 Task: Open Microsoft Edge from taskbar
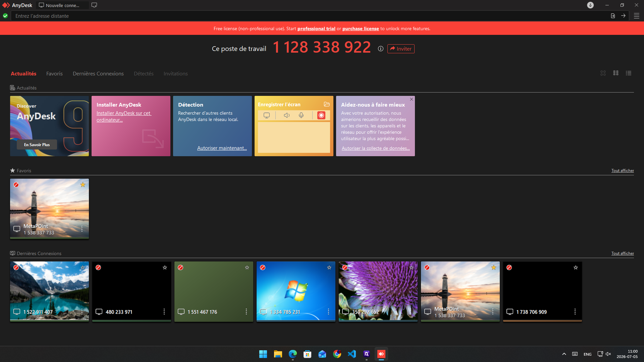click(293, 354)
